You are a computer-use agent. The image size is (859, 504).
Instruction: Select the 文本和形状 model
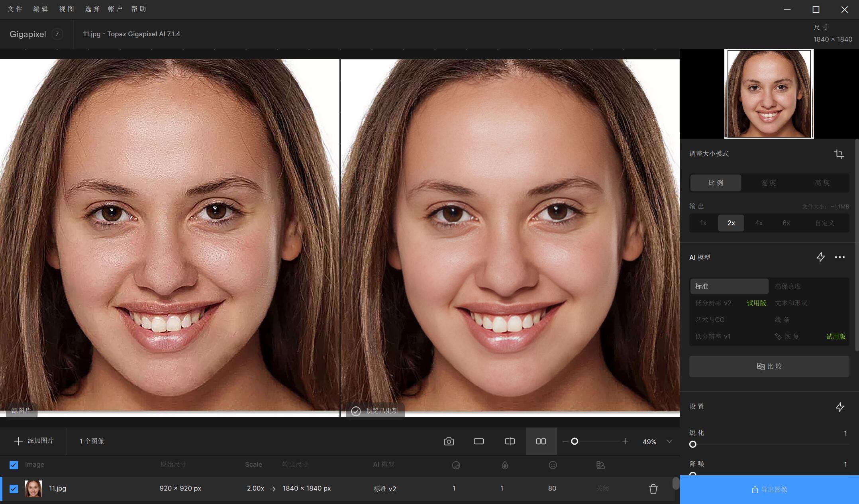coord(791,303)
